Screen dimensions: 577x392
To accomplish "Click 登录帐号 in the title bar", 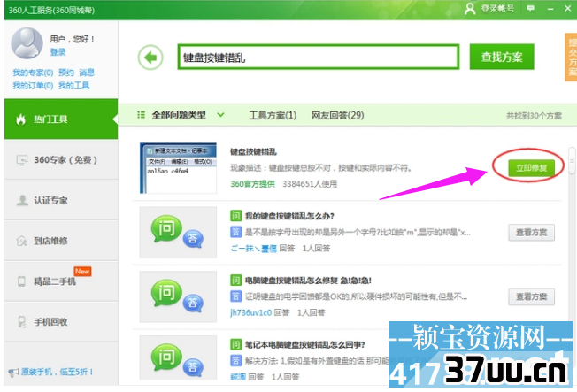I will click(497, 9).
